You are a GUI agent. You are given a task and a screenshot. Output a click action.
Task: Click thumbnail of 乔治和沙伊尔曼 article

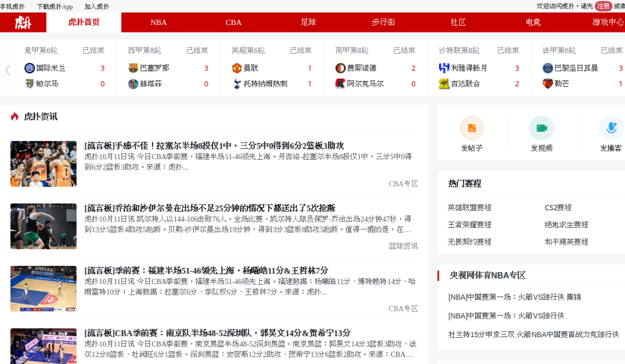pos(44,226)
